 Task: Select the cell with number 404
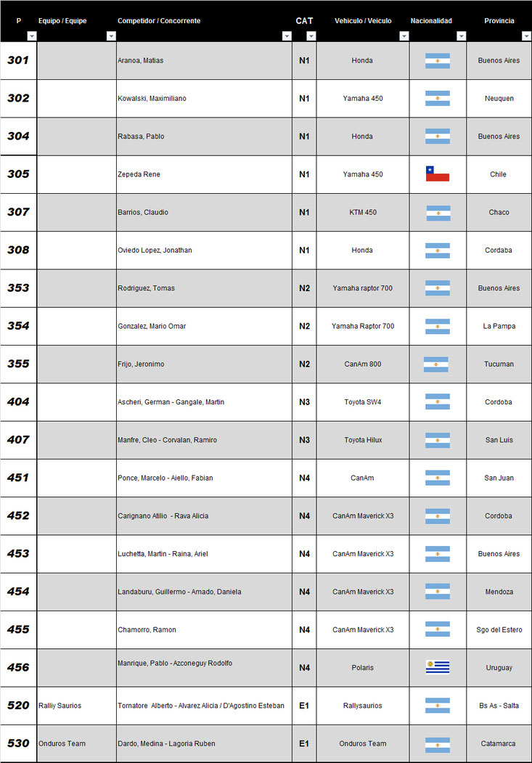click(18, 402)
